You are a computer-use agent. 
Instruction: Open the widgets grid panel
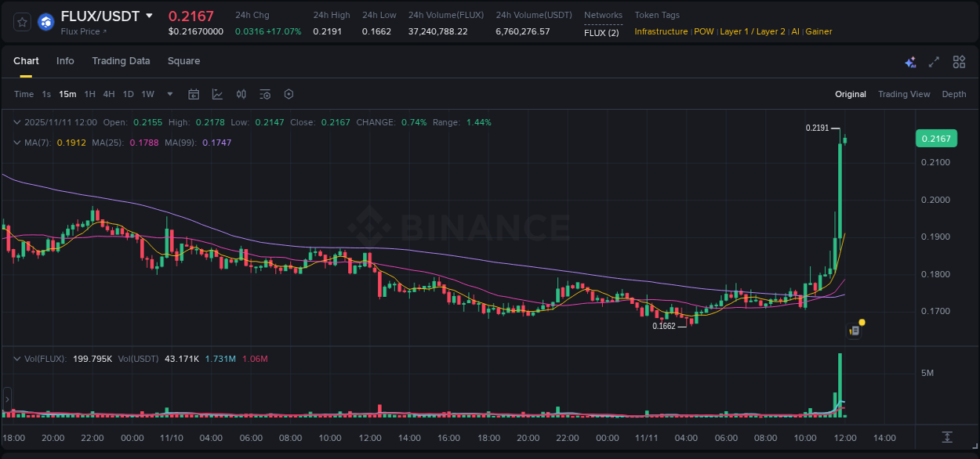click(959, 61)
